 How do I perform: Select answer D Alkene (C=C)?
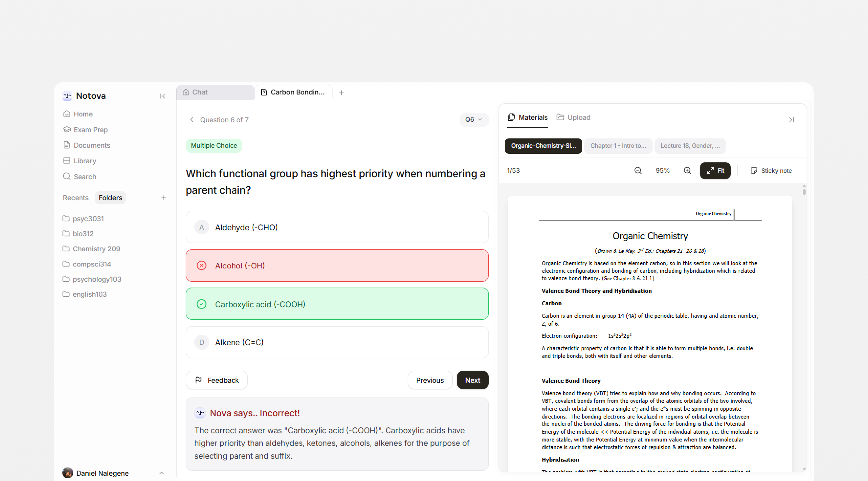337,342
